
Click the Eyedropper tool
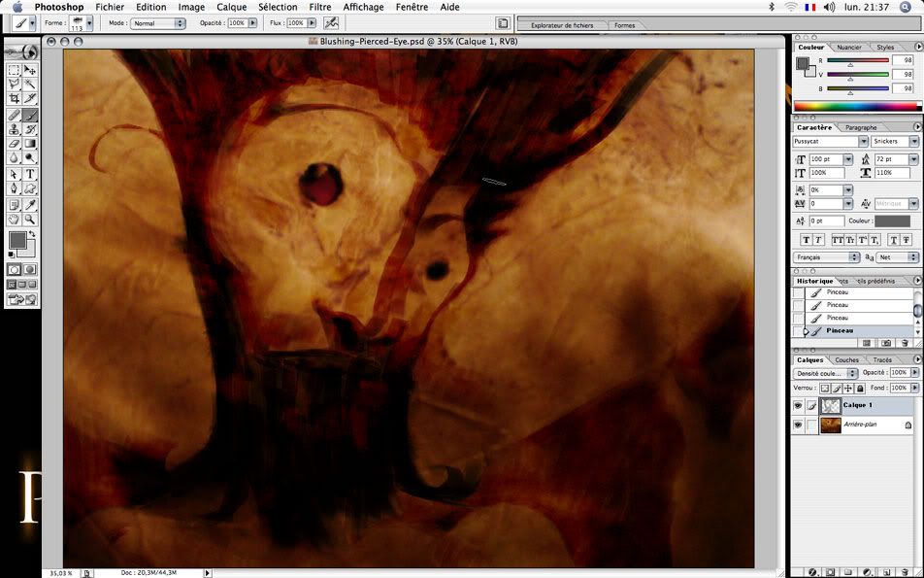[x=31, y=205]
